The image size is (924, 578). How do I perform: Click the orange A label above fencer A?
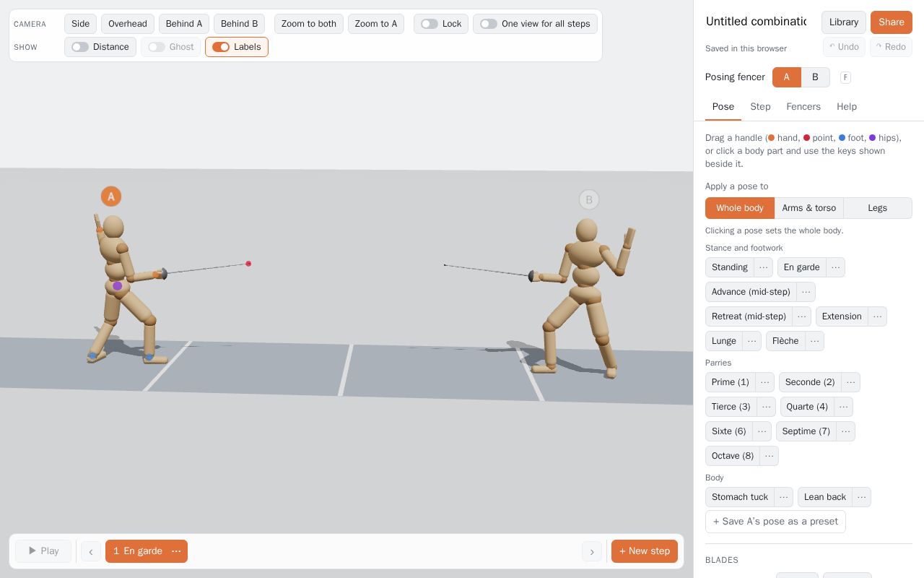(111, 197)
